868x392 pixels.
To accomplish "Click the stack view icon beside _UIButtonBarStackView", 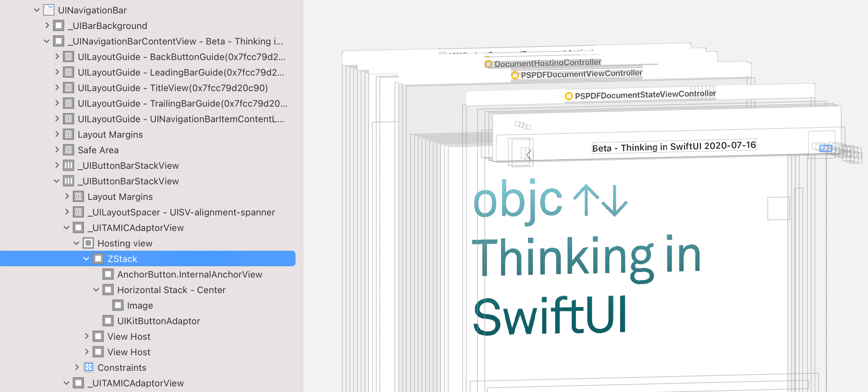I will point(69,165).
